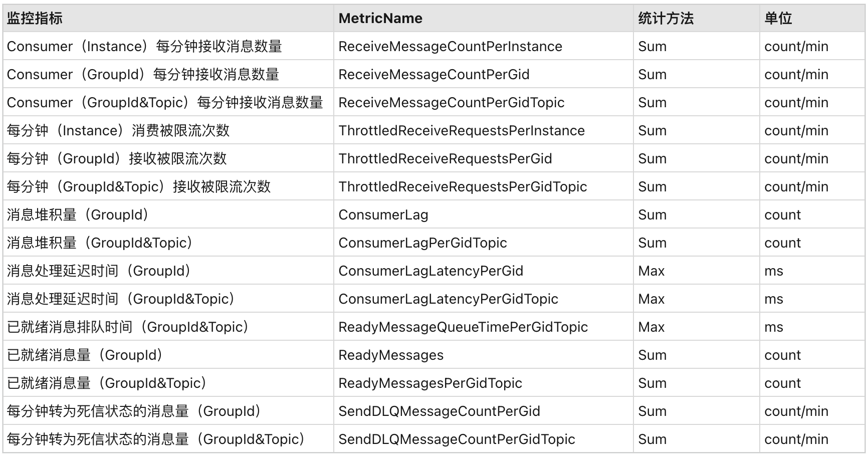Select the ThrottledReceiveRequestsPerGidTopic cell

(x=462, y=187)
